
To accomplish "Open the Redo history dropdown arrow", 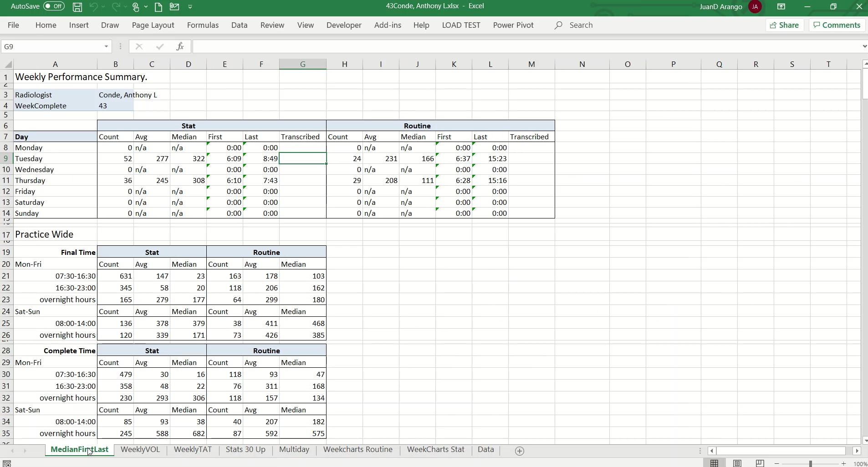I will click(126, 7).
